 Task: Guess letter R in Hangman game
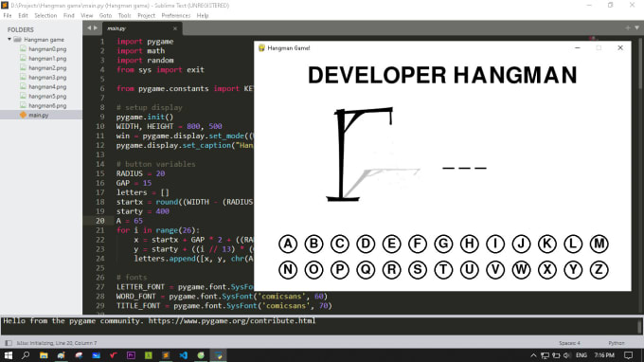(x=391, y=270)
